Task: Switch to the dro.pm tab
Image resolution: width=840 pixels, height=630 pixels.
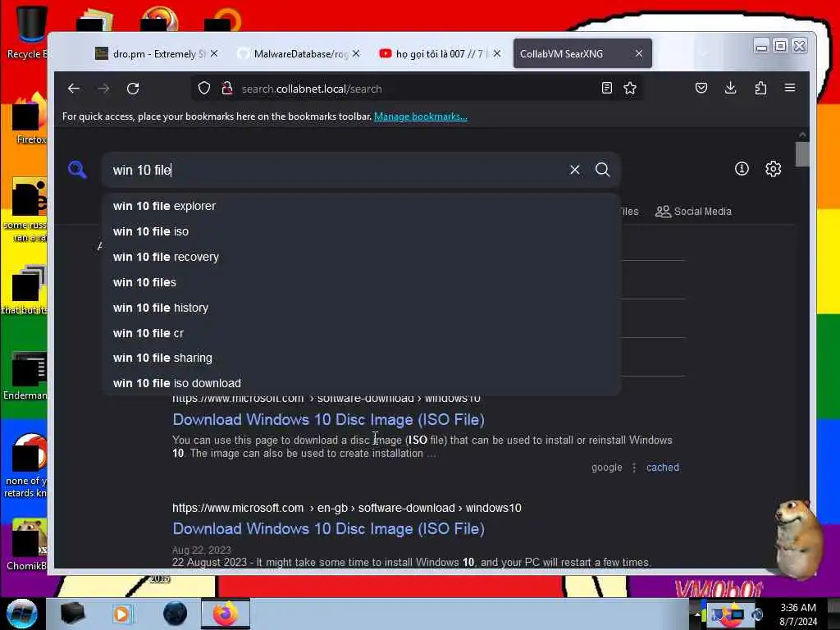Action: point(155,53)
